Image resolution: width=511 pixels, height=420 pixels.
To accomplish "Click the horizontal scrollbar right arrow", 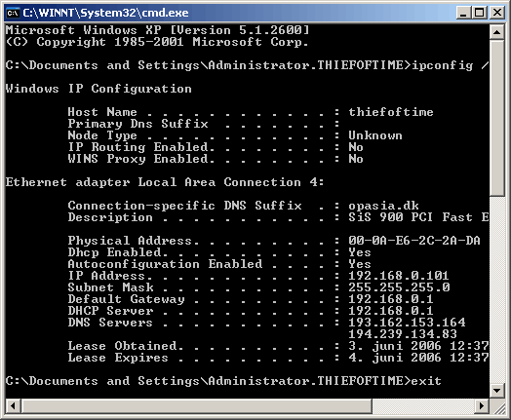I will pos(482,405).
